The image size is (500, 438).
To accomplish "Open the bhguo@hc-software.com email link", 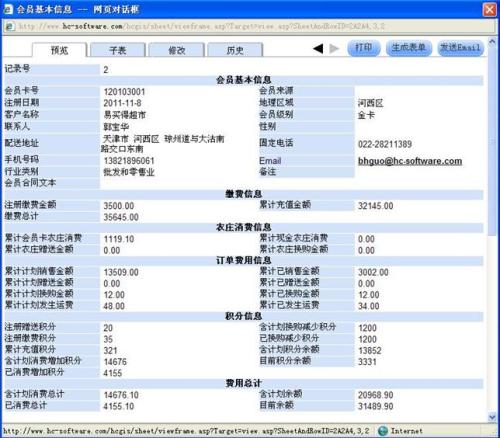I will click(410, 161).
